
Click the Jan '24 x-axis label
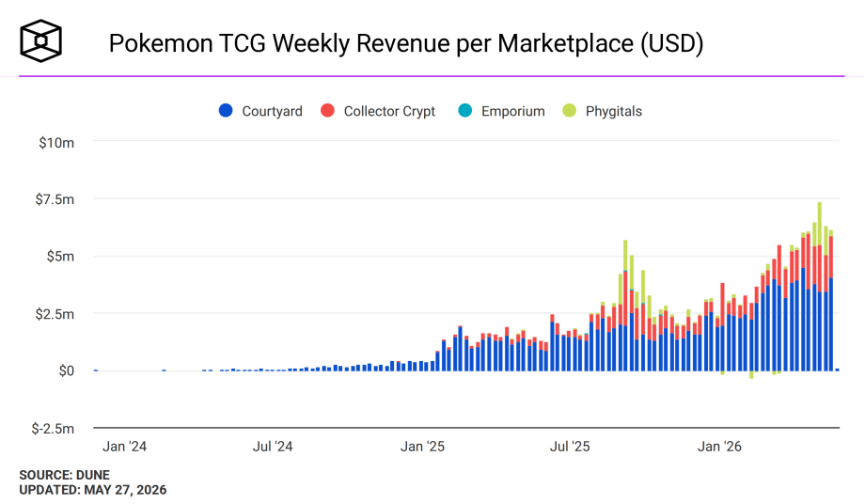click(x=125, y=446)
